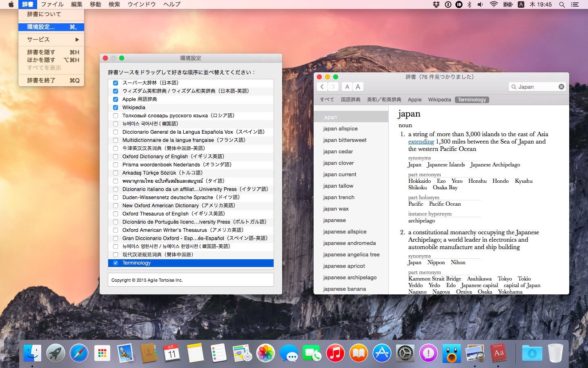Click the Dictionary icon in the Dock
This screenshot has width=588, height=368.
[x=498, y=353]
